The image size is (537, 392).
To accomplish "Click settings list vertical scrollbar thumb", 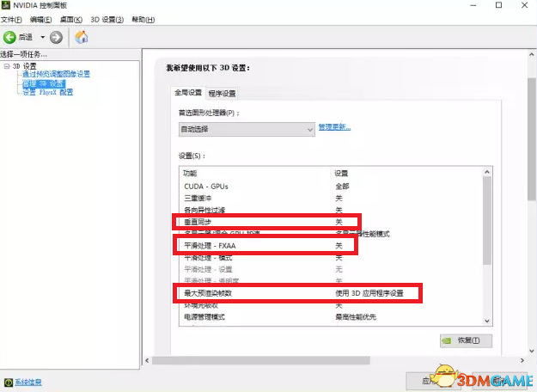I will tap(487, 221).
